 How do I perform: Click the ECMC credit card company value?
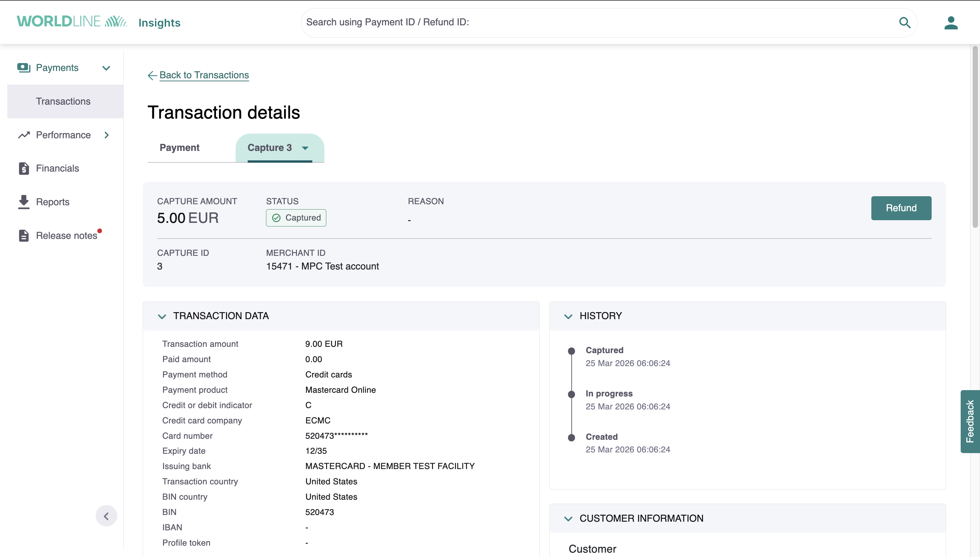[318, 420]
